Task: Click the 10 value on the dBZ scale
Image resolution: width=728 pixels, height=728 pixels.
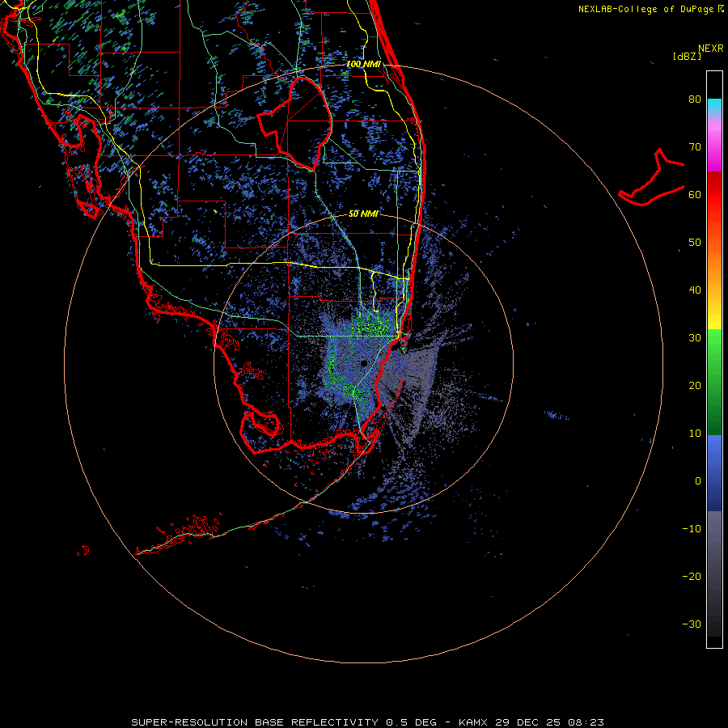Action: click(695, 434)
